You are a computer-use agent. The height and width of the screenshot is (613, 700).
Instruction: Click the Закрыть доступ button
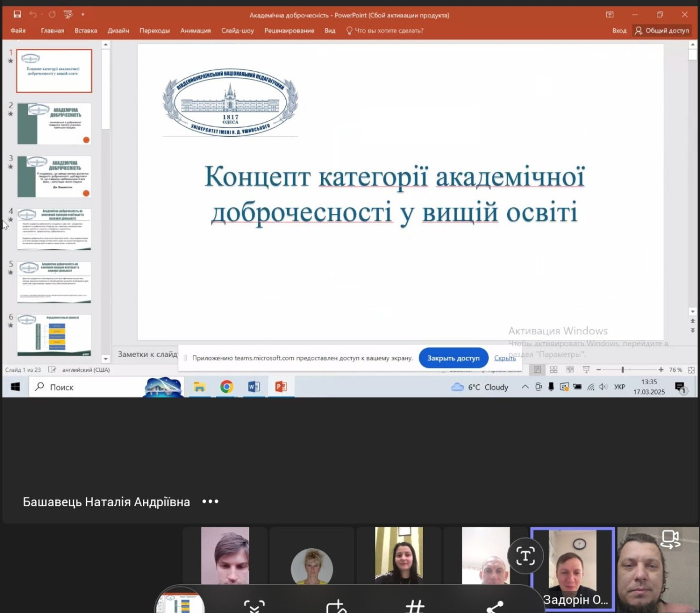453,358
